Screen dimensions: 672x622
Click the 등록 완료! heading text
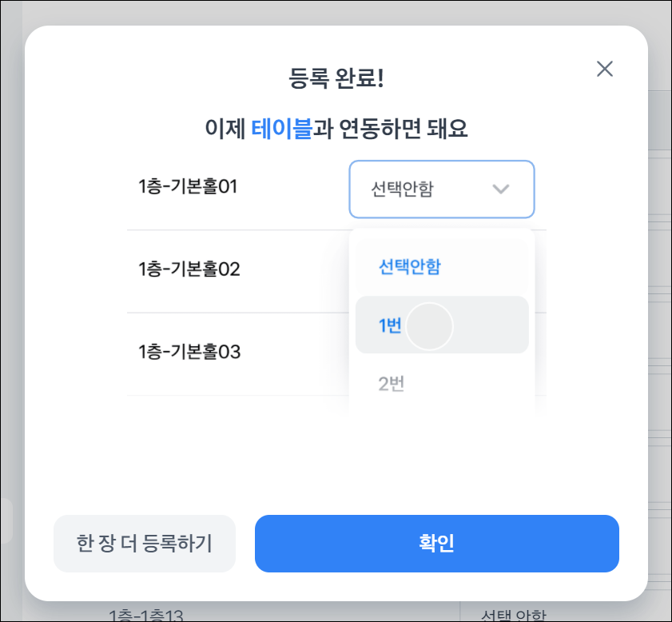(x=336, y=79)
